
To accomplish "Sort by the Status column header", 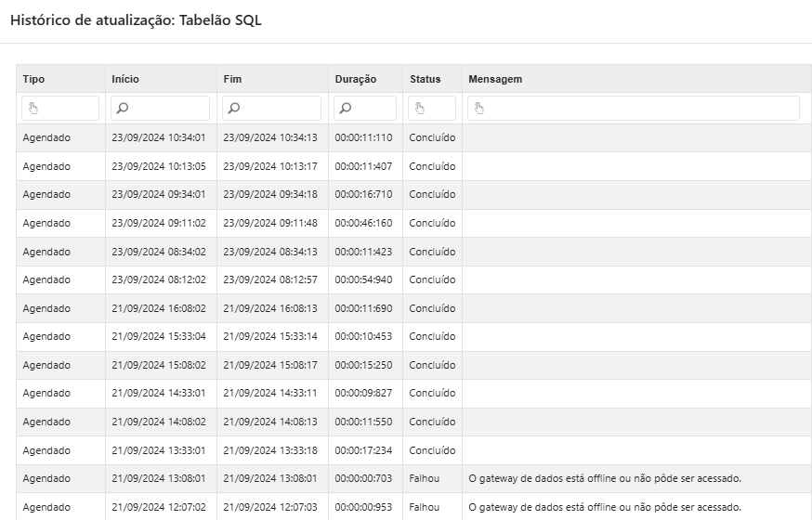I will (425, 79).
